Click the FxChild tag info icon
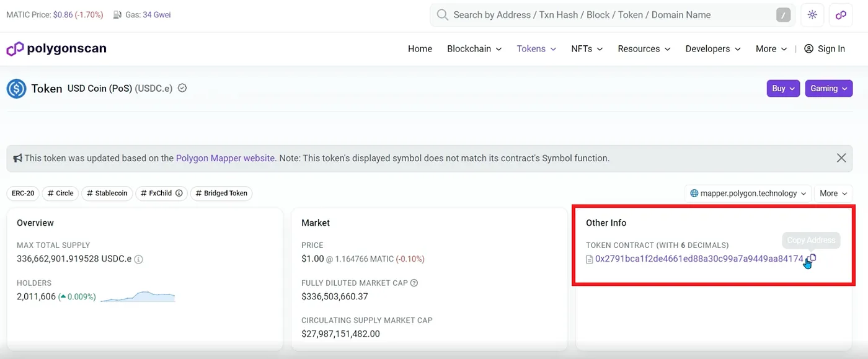This screenshot has height=359, width=868. pos(179,193)
